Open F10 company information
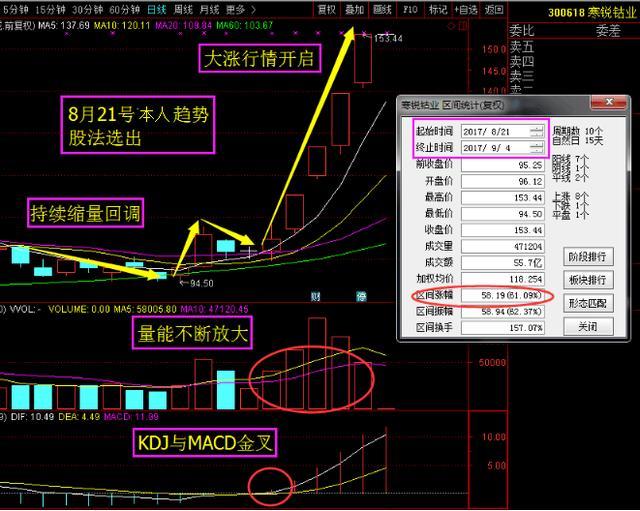The width and height of the screenshot is (640, 511). pyautogui.click(x=409, y=8)
